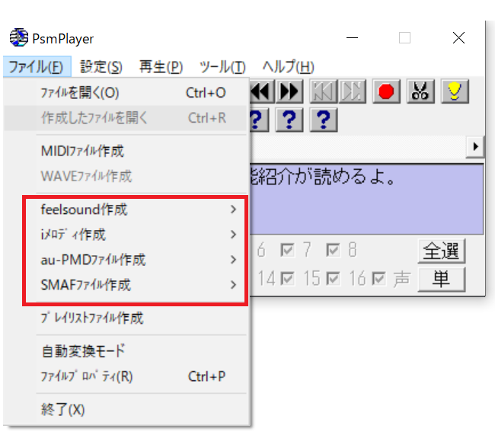This screenshot has width=495, height=448.
Task: Choose ファイルを開く(O) menu item
Action: point(126,93)
